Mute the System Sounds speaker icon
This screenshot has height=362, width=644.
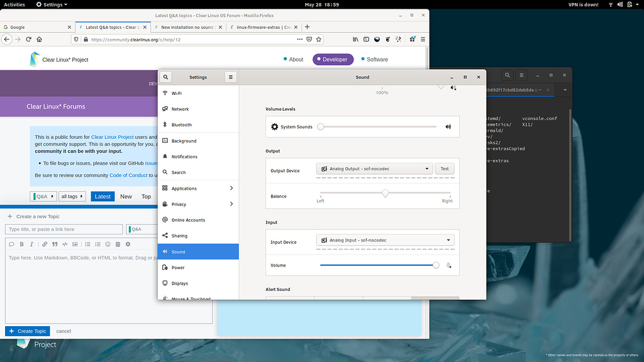pyautogui.click(x=448, y=127)
